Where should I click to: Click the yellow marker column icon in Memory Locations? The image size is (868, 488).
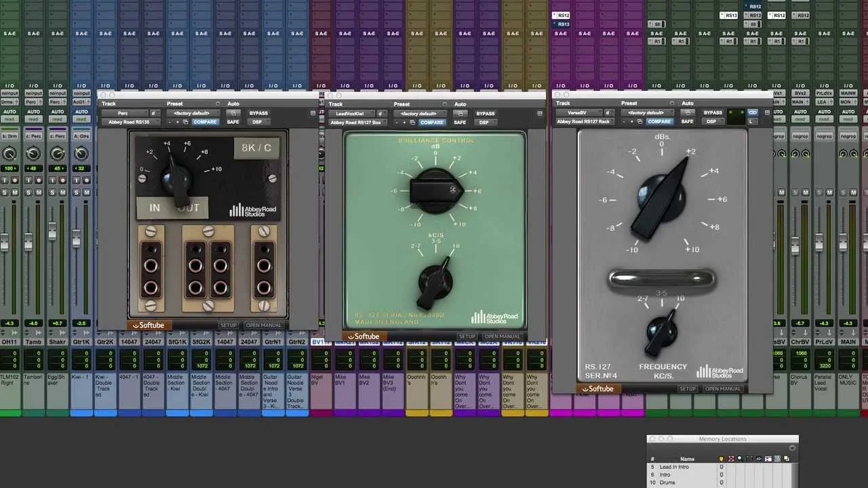(x=721, y=459)
